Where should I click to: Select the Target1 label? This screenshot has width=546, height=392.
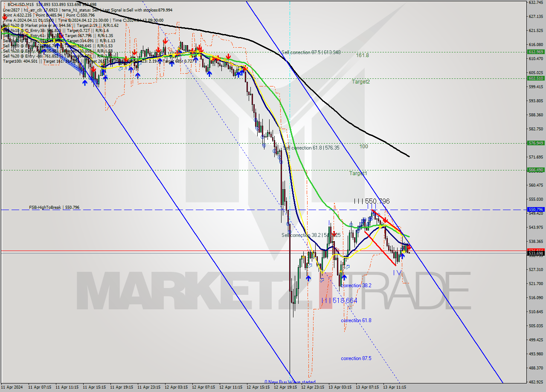click(x=358, y=173)
